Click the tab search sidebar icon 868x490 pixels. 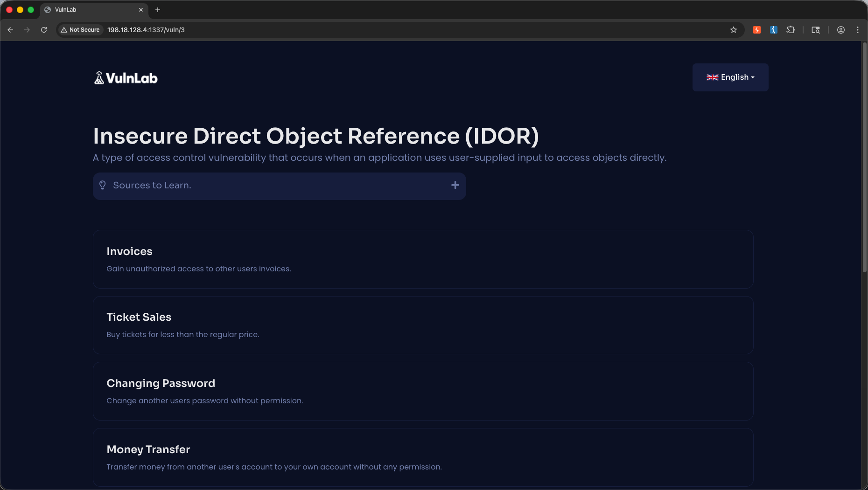[816, 30]
